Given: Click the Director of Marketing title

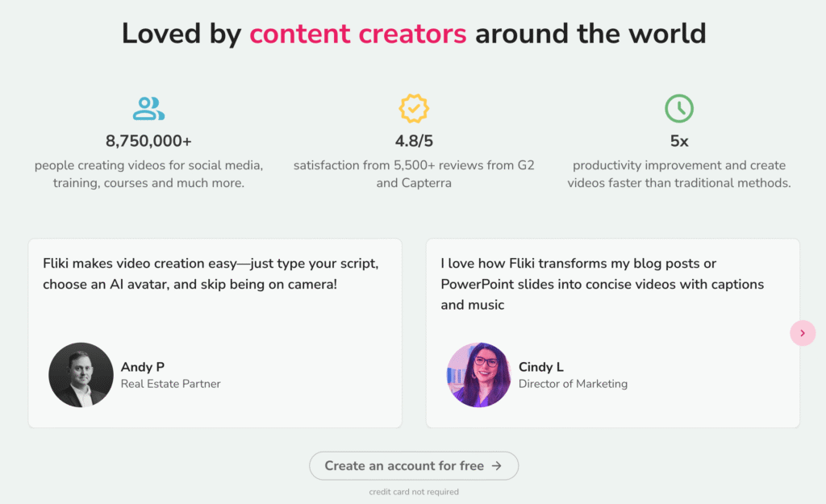Looking at the screenshot, I should click(x=574, y=384).
